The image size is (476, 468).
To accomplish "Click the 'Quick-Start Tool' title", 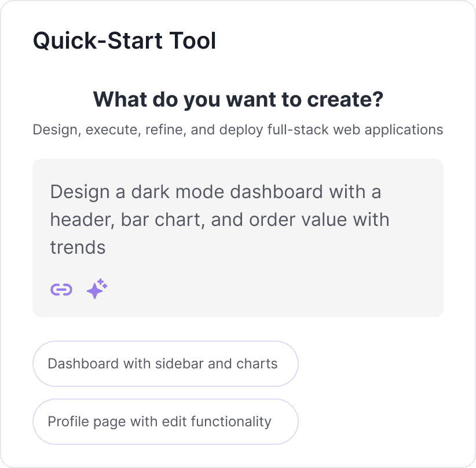I will pyautogui.click(x=125, y=41).
